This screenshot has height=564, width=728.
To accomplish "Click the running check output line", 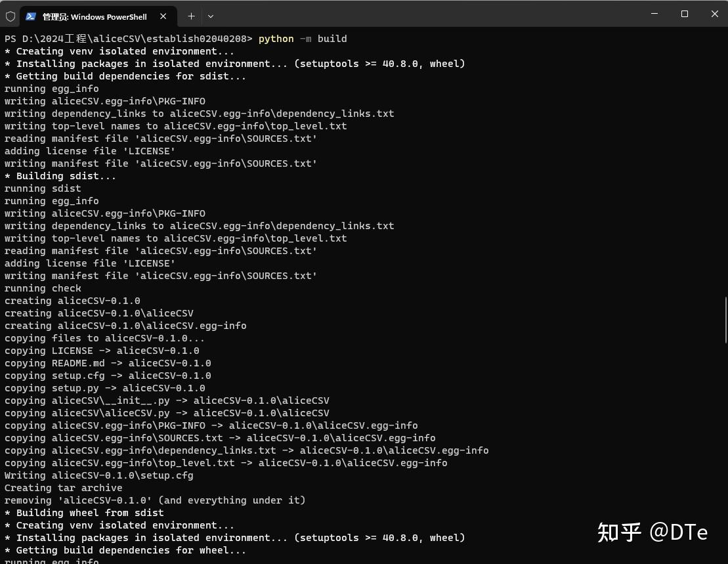I will 43,288.
